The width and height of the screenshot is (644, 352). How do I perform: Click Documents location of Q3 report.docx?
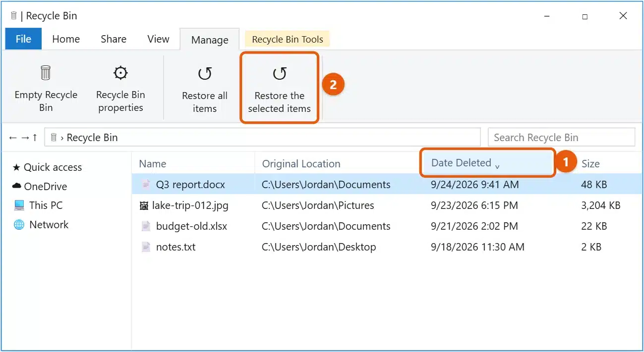click(x=326, y=185)
